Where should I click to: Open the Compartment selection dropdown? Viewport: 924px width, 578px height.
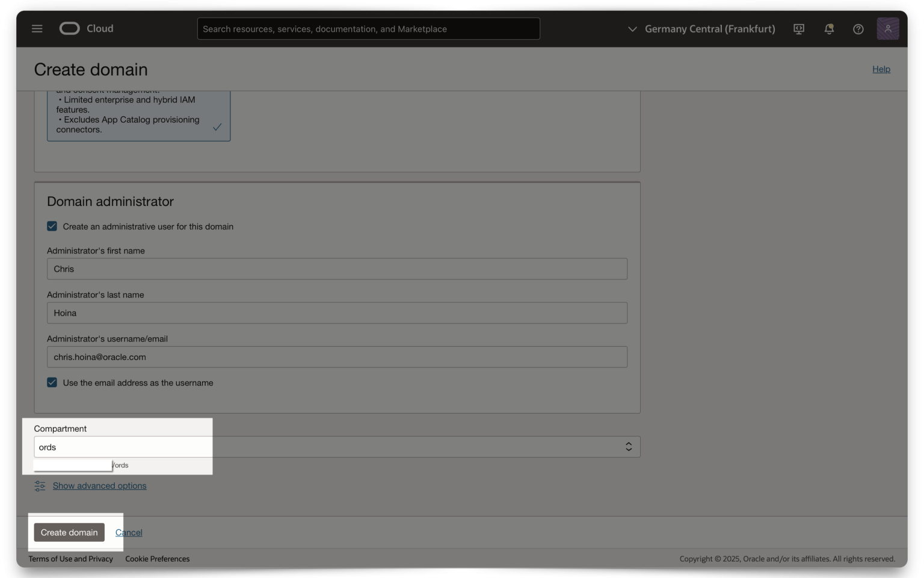pos(628,446)
